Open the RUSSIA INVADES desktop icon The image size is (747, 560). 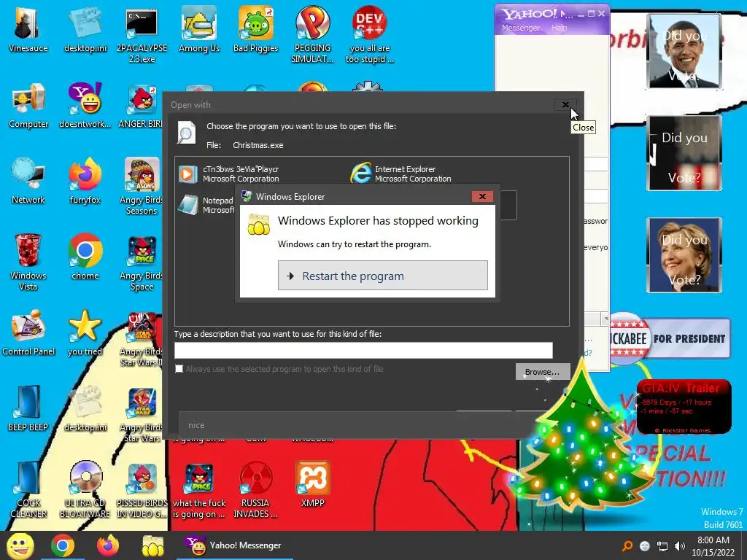(256, 490)
